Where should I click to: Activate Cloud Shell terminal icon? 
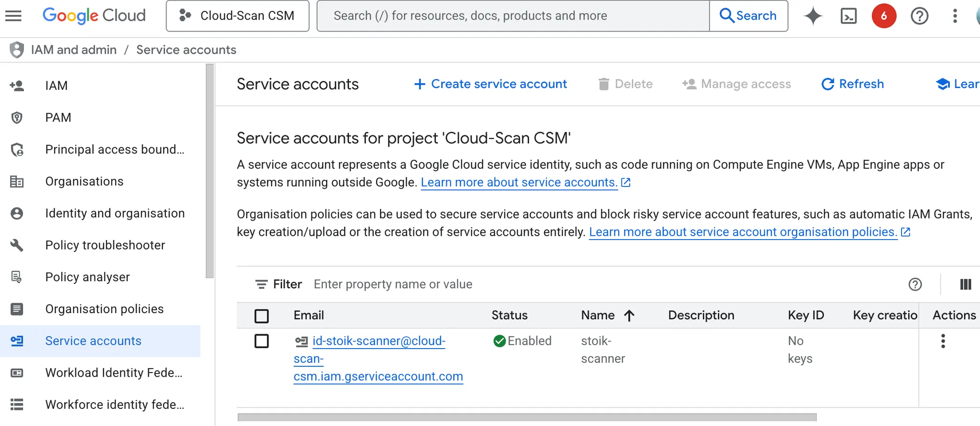848,16
